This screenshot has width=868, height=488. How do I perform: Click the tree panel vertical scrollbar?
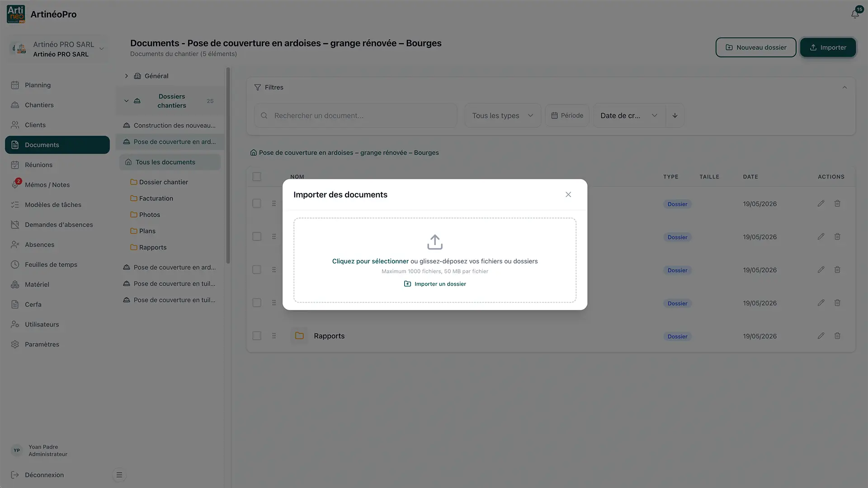coord(228,165)
